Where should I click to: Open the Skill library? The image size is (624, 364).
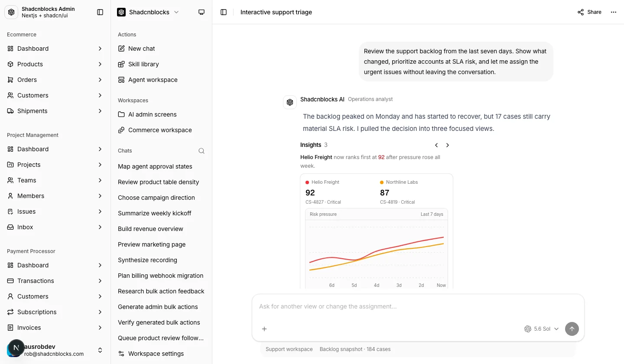pos(161,64)
